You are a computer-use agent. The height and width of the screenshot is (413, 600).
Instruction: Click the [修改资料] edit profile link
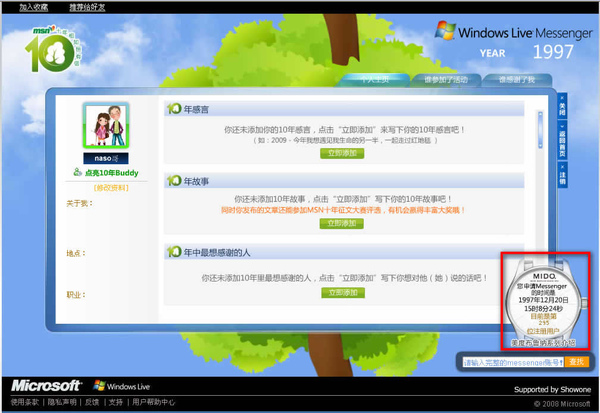(111, 188)
